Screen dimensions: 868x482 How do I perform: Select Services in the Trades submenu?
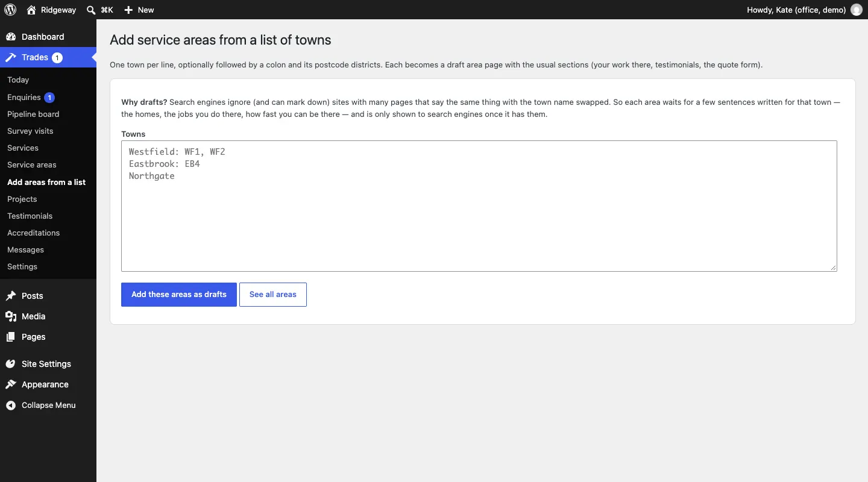click(x=23, y=148)
